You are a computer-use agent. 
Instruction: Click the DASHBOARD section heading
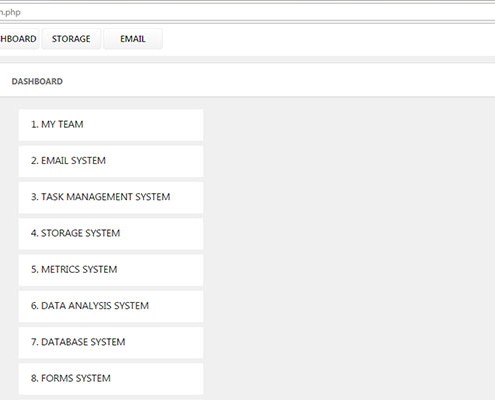[x=37, y=81]
